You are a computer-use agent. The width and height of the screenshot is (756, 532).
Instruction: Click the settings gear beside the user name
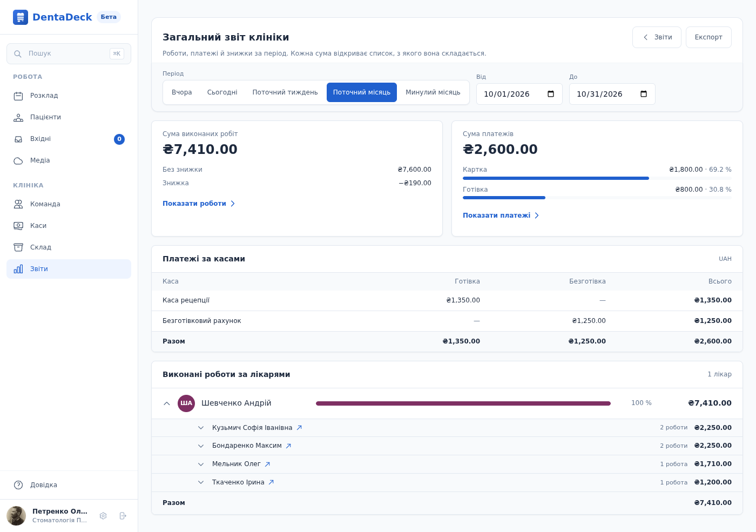click(103, 516)
